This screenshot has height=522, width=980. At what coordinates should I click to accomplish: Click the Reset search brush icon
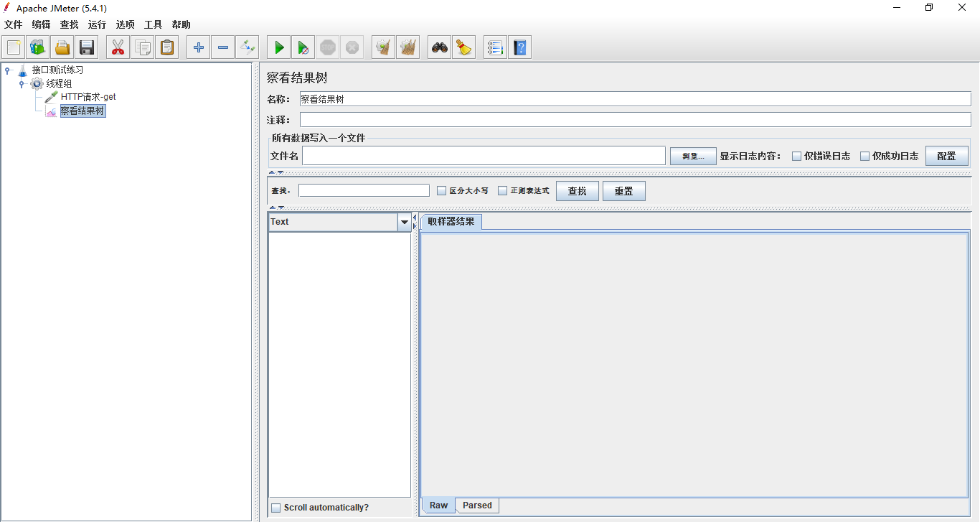tap(464, 47)
